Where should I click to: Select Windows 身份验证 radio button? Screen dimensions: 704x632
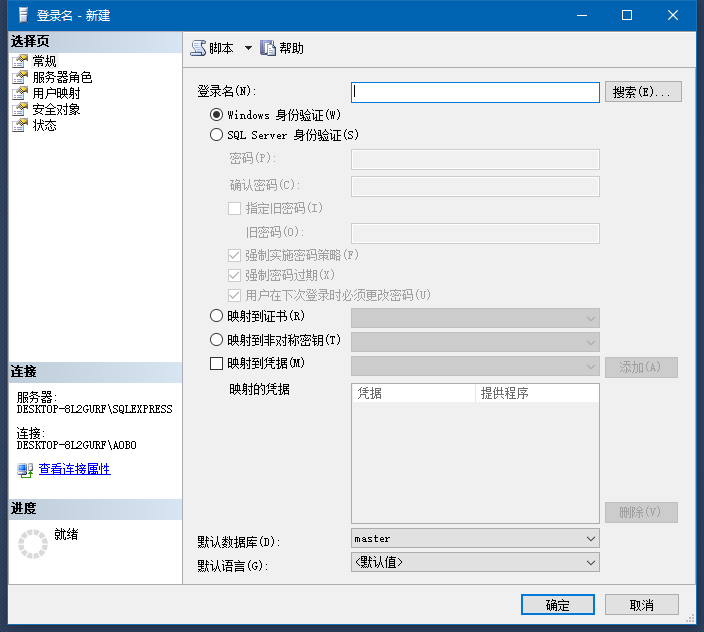(216, 115)
